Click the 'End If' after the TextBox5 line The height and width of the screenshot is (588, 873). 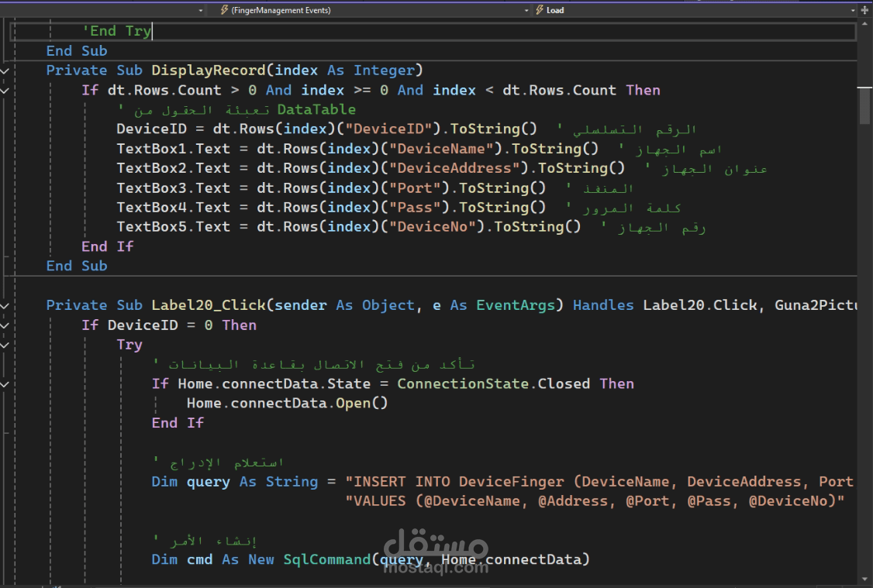point(108,246)
